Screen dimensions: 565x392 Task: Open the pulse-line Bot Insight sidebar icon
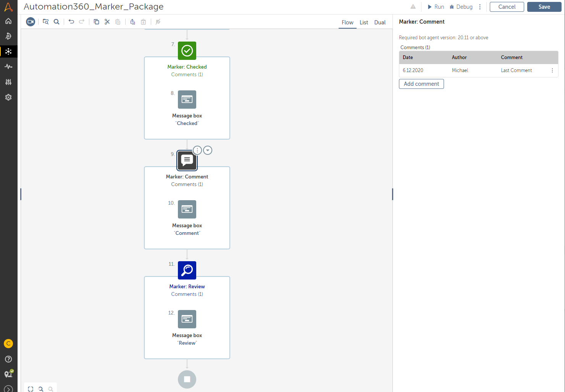[8, 67]
